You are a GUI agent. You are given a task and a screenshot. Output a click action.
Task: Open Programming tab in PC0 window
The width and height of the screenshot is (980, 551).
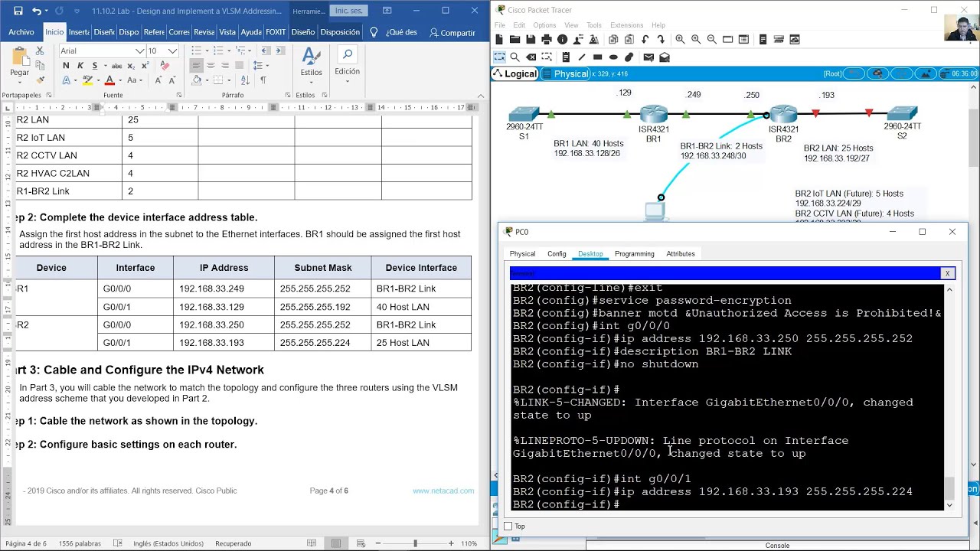tap(634, 254)
